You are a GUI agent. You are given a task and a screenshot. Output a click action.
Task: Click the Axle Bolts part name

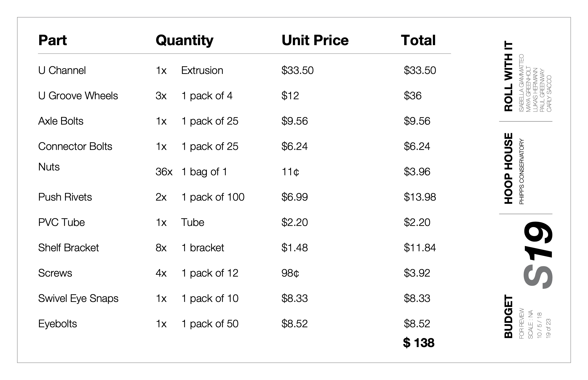60,121
